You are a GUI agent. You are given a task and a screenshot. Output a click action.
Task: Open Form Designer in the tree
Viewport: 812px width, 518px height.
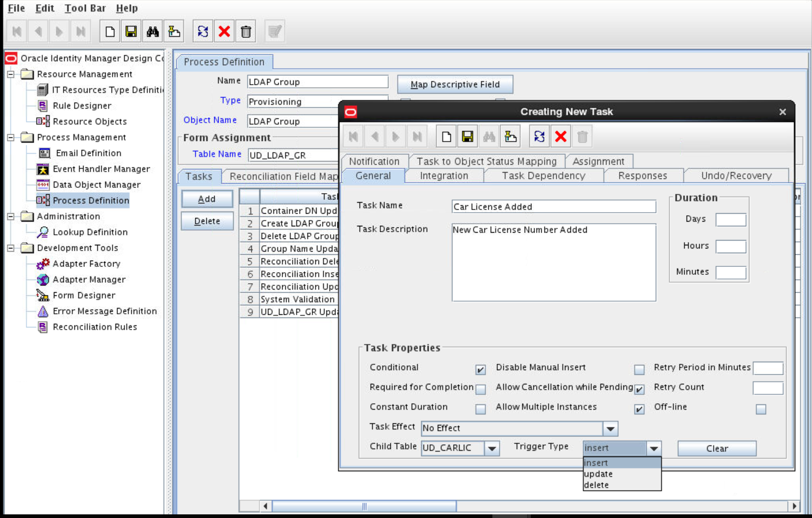click(84, 295)
